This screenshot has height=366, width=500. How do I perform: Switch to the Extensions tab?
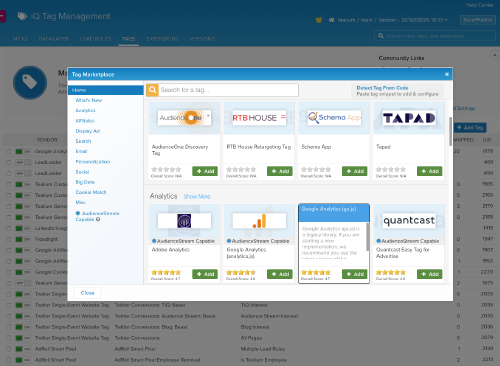162,39
